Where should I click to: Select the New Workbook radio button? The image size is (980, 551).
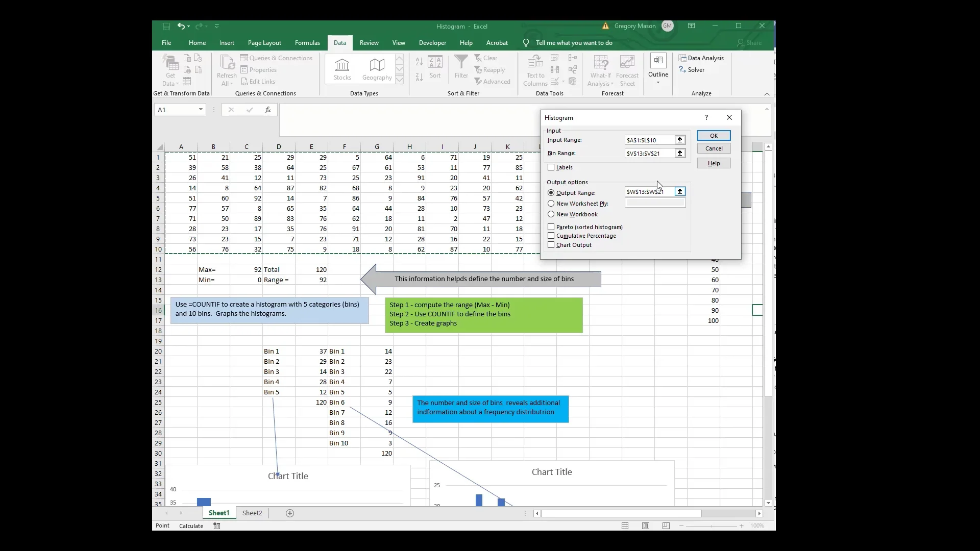click(x=552, y=214)
